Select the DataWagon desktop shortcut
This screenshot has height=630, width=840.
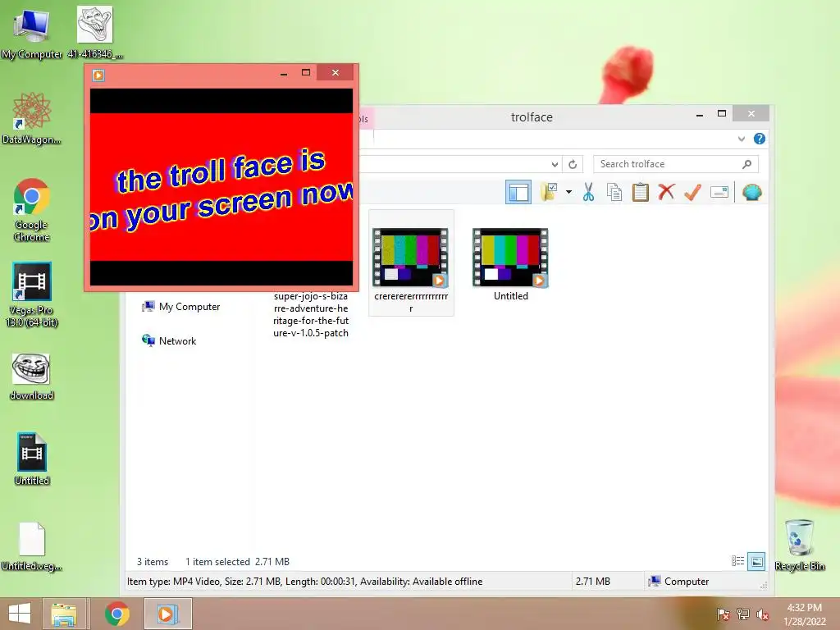click(x=31, y=118)
